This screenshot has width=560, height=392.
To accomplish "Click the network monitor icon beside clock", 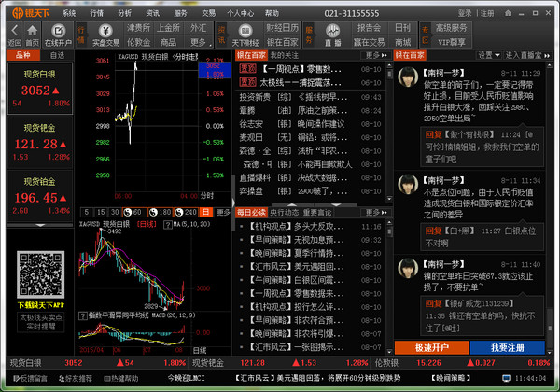I will [x=506, y=378].
